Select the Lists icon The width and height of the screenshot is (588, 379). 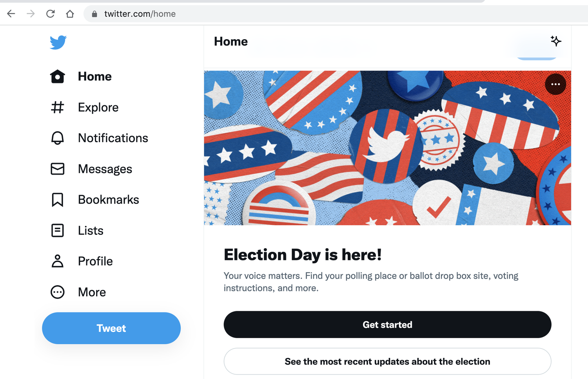58,231
